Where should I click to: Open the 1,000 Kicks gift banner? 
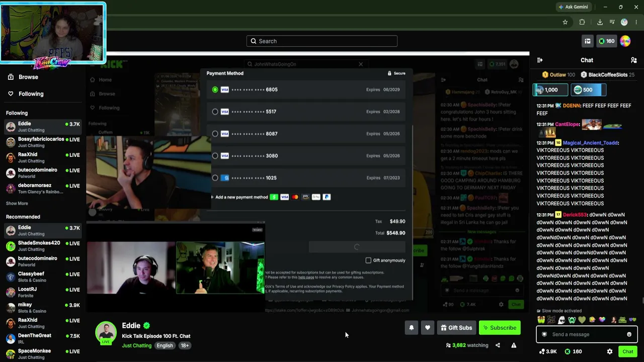pos(550,90)
